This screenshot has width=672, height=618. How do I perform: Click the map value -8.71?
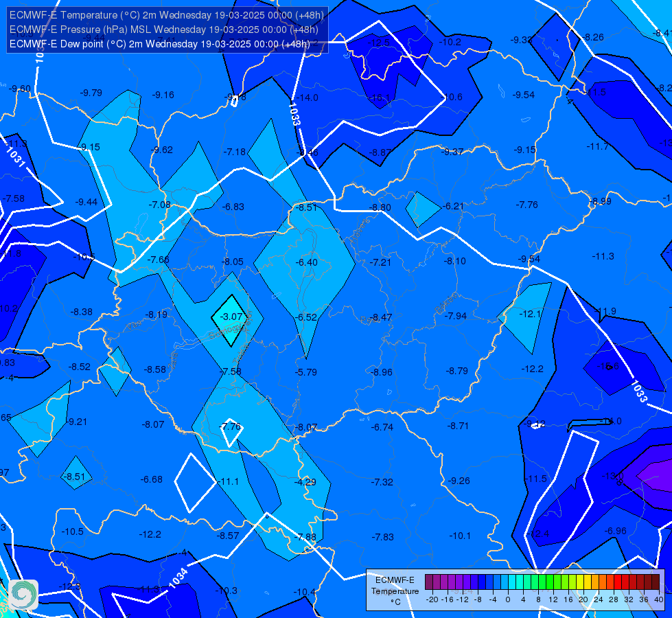click(x=458, y=426)
